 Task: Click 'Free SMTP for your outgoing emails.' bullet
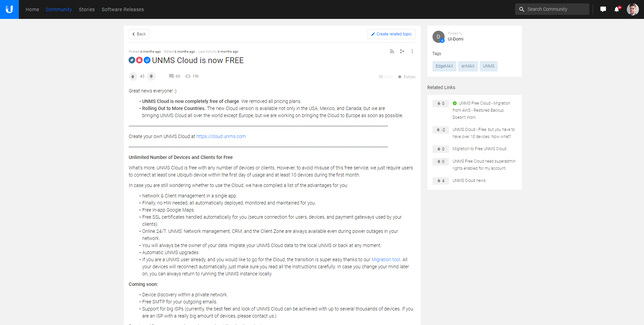coord(180,302)
